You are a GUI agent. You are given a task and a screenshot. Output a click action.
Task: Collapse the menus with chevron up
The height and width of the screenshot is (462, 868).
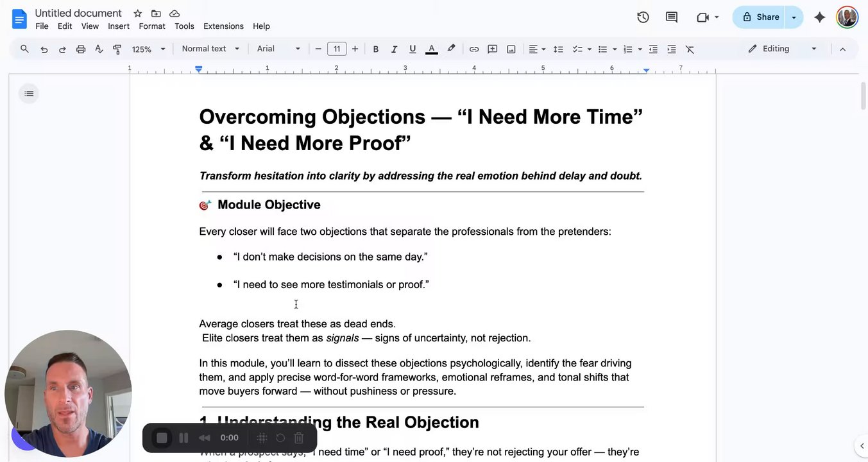(x=842, y=49)
